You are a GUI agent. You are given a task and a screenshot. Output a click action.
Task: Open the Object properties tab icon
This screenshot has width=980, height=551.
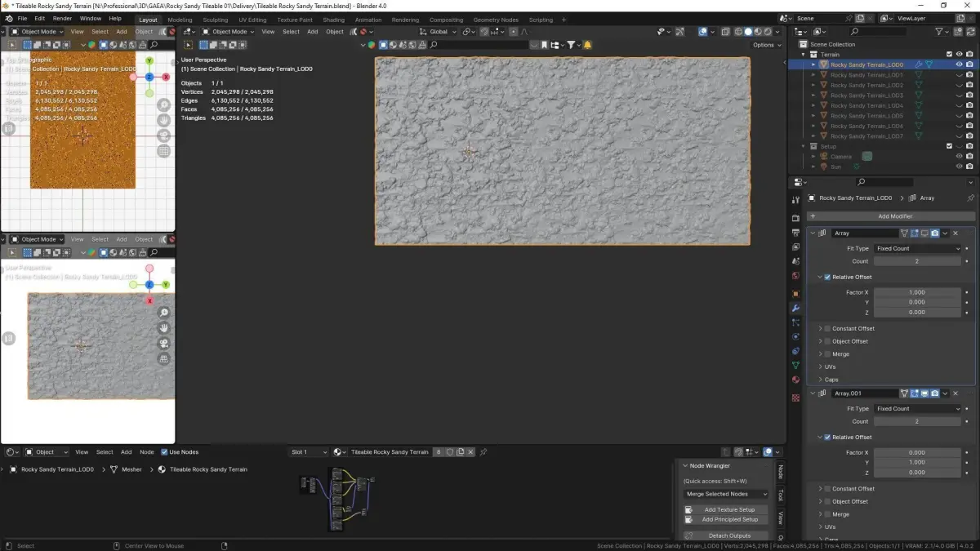click(795, 293)
